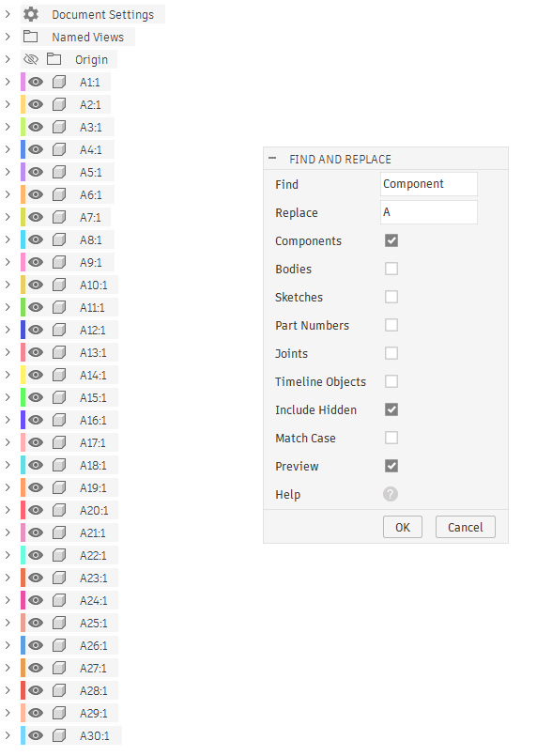
Task: Click the component cube icon for A28:1
Action: click(59, 690)
